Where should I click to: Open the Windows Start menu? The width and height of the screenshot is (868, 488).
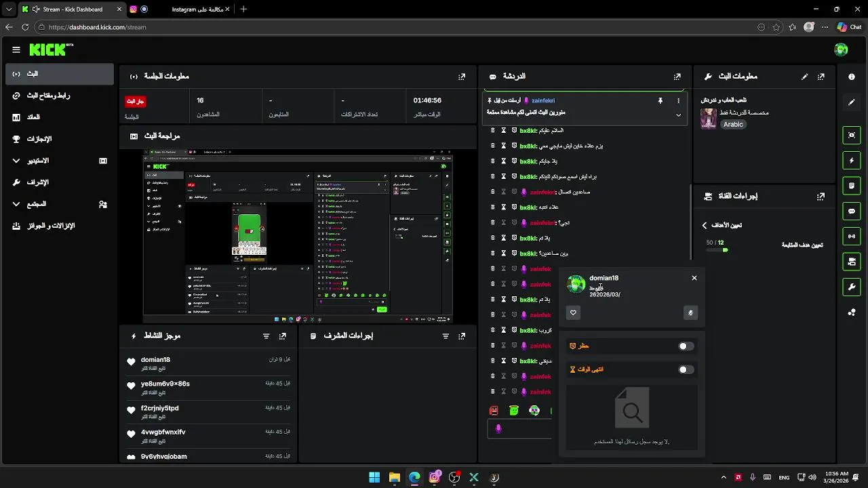[374, 477]
